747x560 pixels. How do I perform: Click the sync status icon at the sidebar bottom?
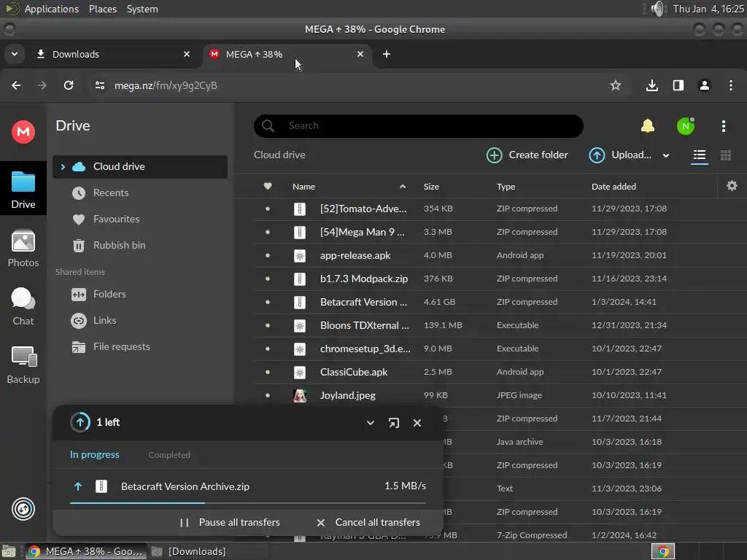tap(23, 508)
